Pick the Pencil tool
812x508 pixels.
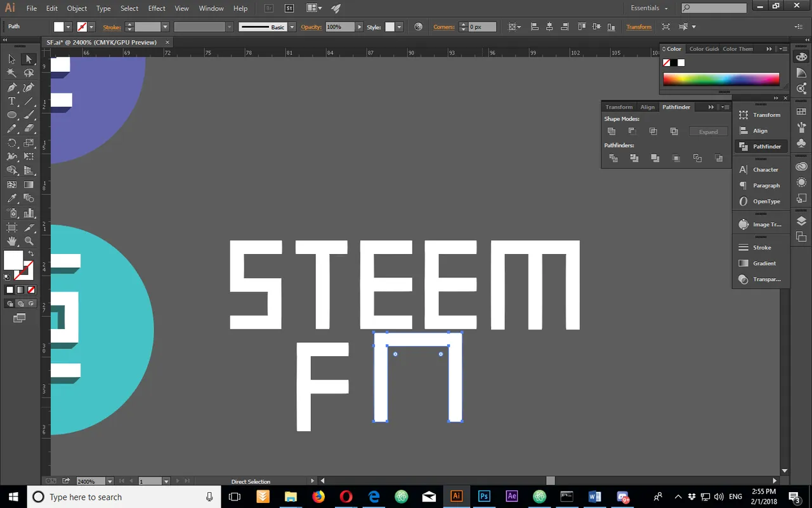pyautogui.click(x=11, y=129)
